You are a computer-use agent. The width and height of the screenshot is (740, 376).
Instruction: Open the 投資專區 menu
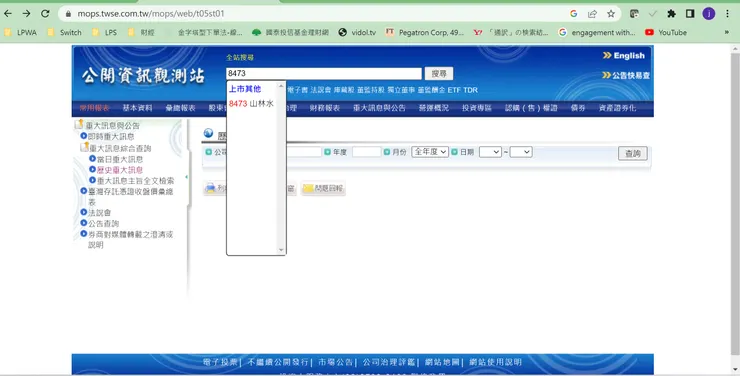point(477,108)
